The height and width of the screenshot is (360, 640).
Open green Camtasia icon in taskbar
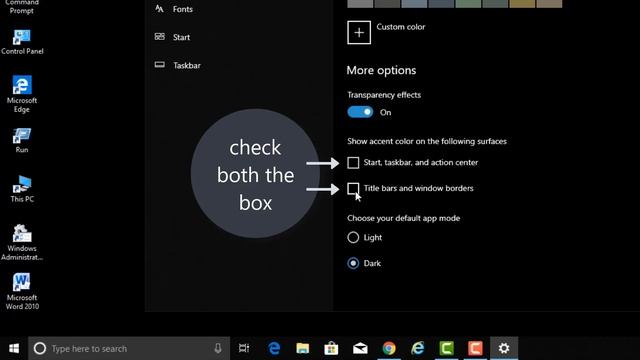[447, 348]
